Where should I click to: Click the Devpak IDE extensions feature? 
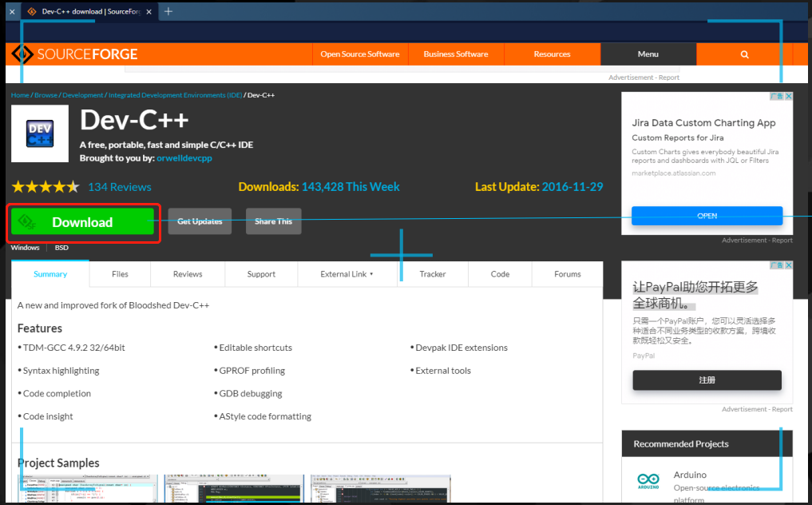point(461,348)
